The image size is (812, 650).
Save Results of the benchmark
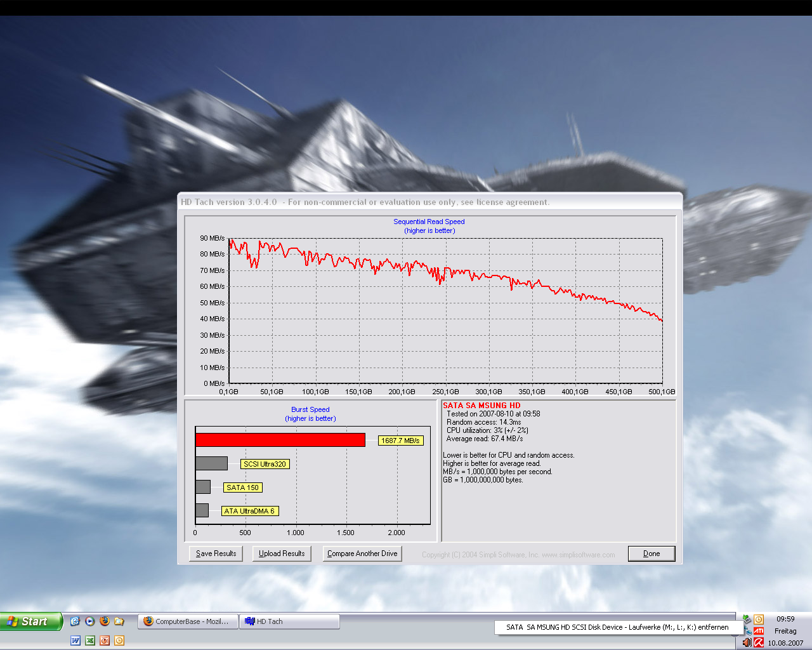216,554
